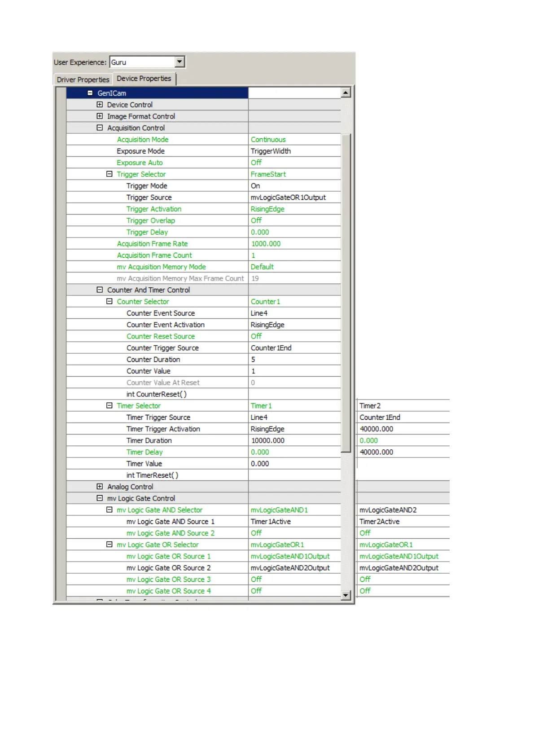
Task: Collapse the Counter And Timer Control node
Action: (x=100, y=290)
